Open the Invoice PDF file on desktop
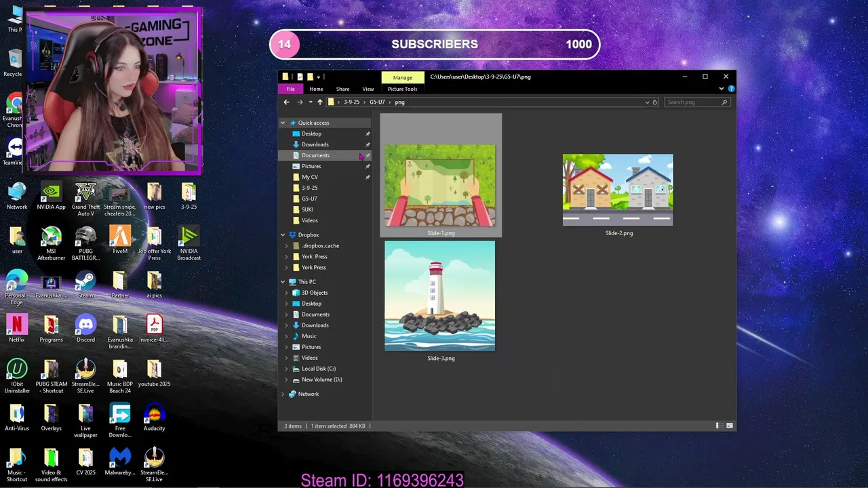Viewport: 868px width, 488px height. click(x=154, y=329)
